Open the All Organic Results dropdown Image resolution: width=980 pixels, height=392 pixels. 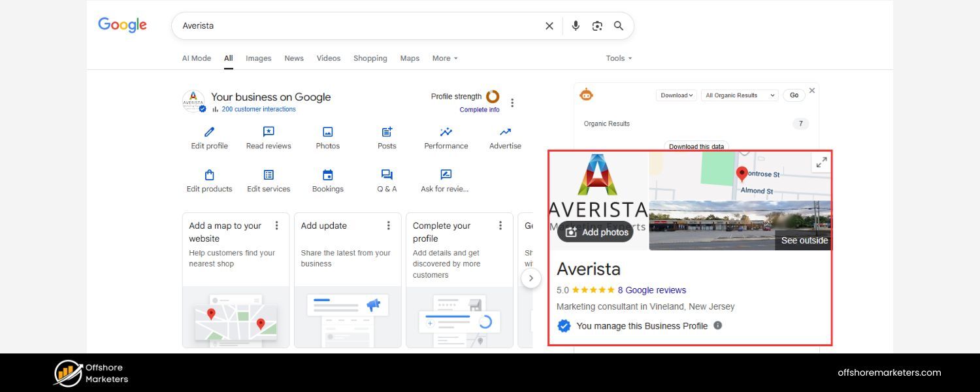coord(739,95)
